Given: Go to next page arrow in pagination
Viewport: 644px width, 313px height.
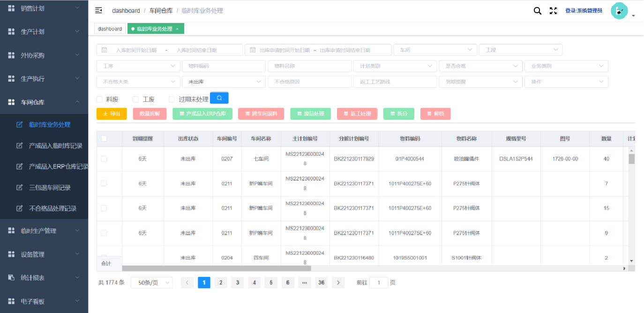Looking at the screenshot, I should [x=338, y=282].
